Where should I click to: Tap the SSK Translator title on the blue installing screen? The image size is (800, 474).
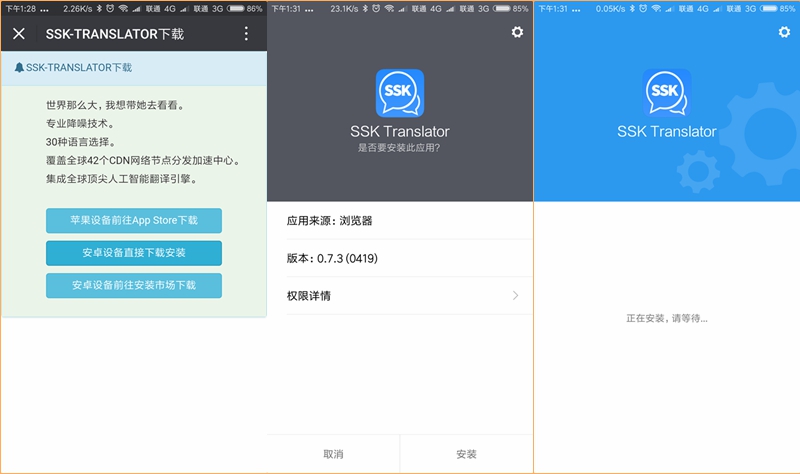point(667,132)
